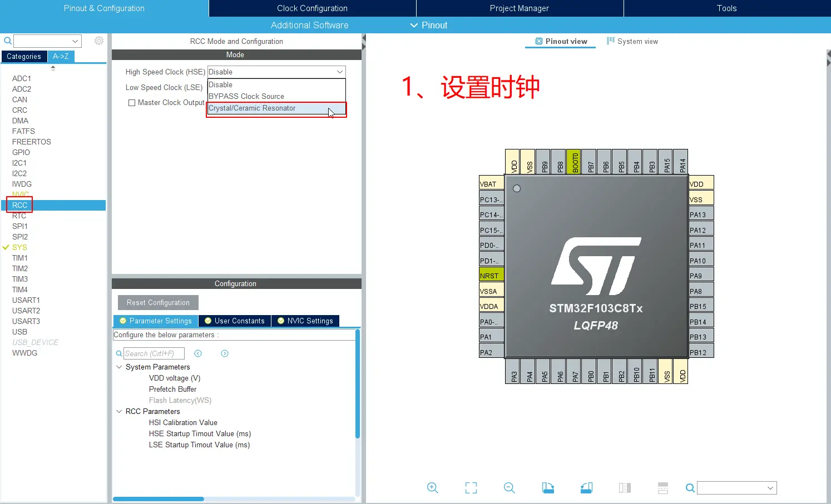Viewport: 831px width, 504px height.
Task: Click the VBAT pin on the chip
Action: tap(492, 184)
